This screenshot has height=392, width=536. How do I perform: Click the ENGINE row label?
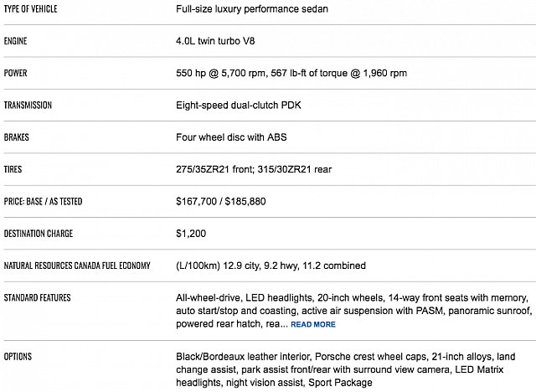coord(16,40)
